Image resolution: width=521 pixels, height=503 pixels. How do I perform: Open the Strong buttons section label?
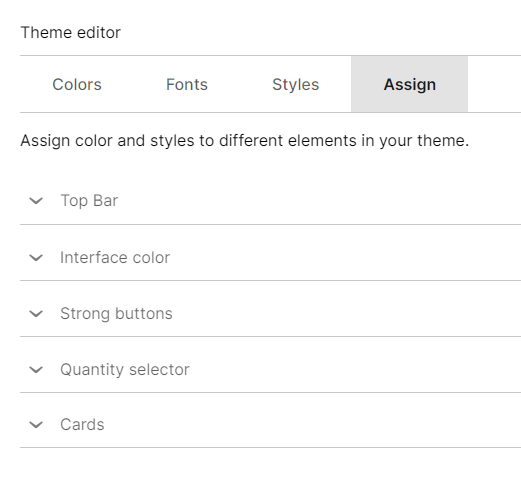(x=116, y=313)
